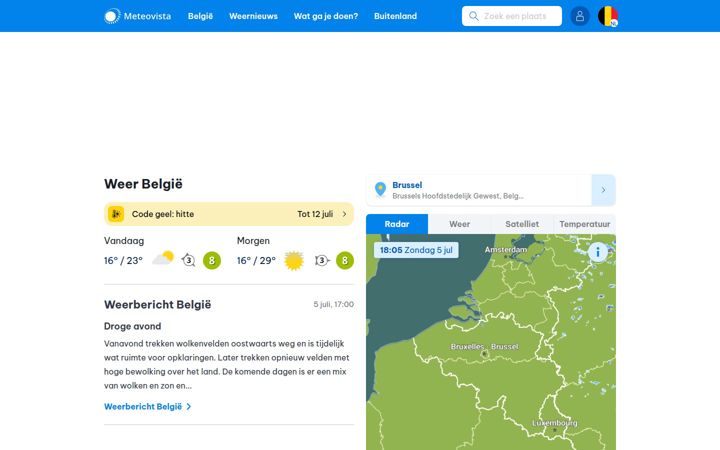Focus the Zoek een plaats field
The height and width of the screenshot is (450, 720).
[x=512, y=16]
